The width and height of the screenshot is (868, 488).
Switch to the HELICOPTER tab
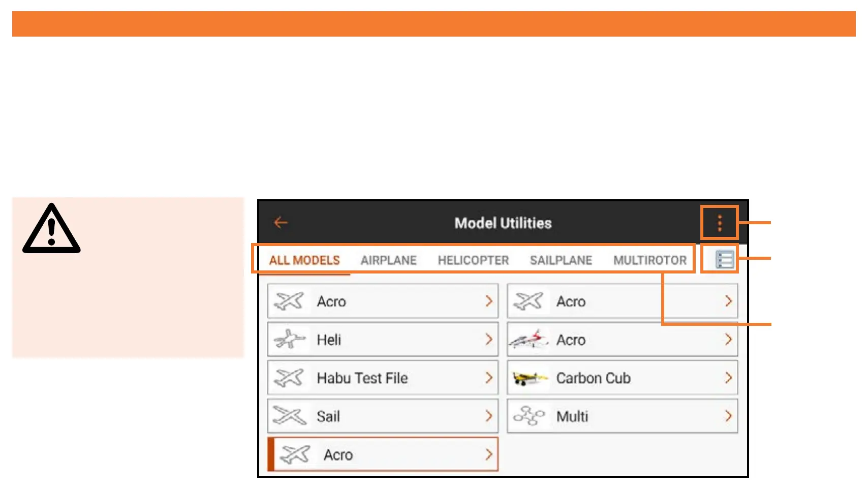tap(473, 260)
